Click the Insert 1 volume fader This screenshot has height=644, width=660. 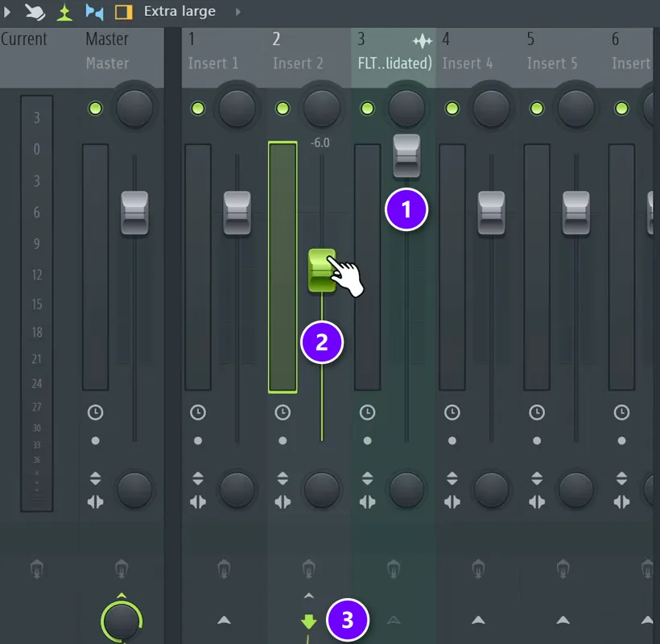(x=237, y=213)
